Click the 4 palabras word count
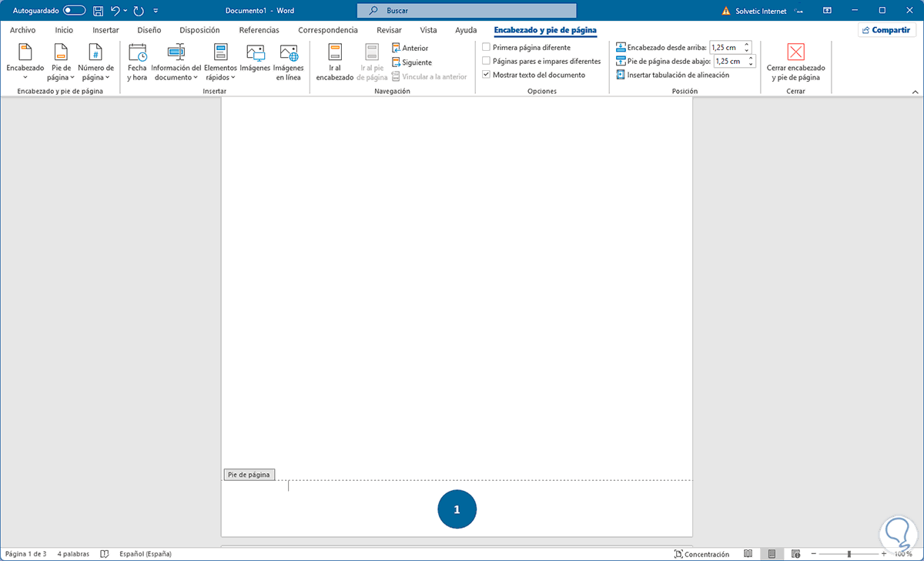Image resolution: width=924 pixels, height=561 pixels. (73, 554)
